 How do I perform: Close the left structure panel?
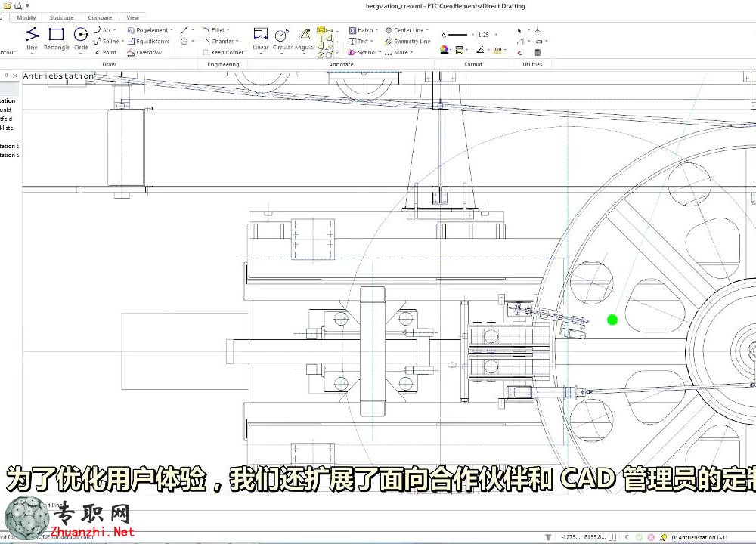point(15,76)
